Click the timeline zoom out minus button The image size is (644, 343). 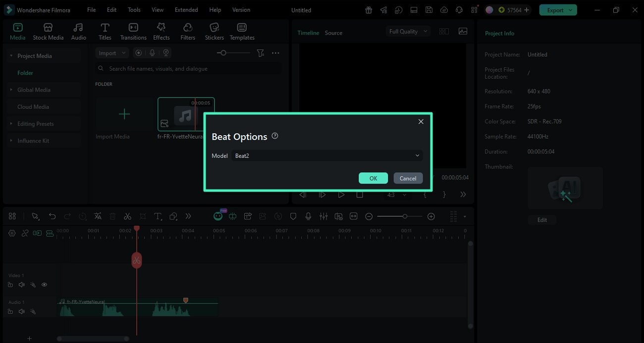369,216
